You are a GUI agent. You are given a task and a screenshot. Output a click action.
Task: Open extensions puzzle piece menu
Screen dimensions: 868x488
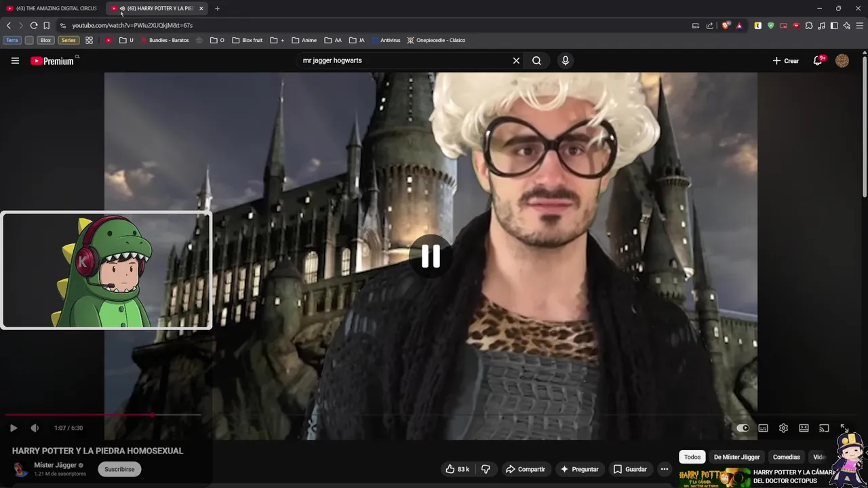coord(809,25)
